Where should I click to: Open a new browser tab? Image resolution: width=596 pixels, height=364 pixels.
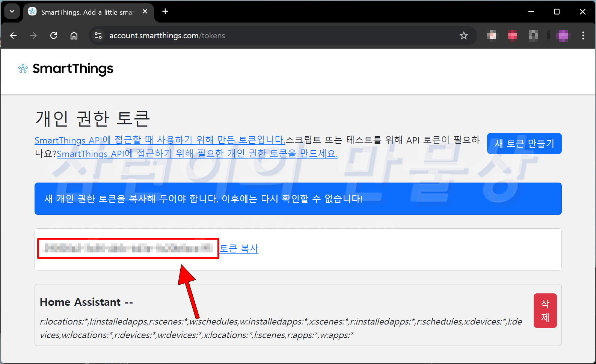point(165,11)
